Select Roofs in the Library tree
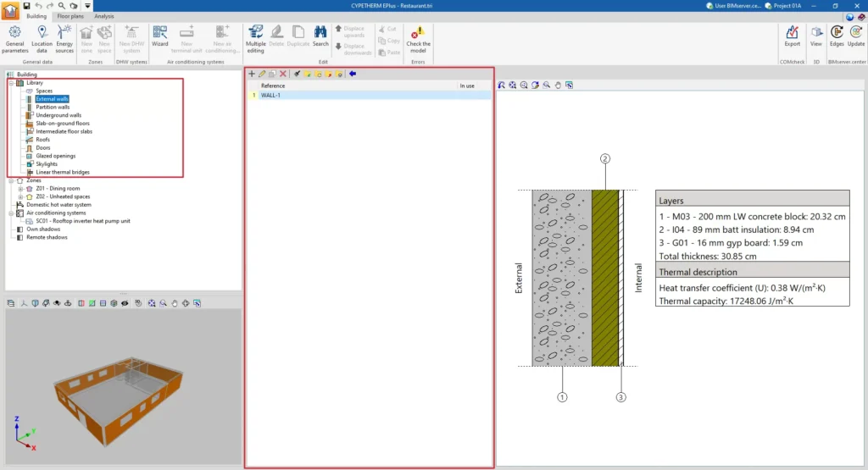 pos(42,140)
